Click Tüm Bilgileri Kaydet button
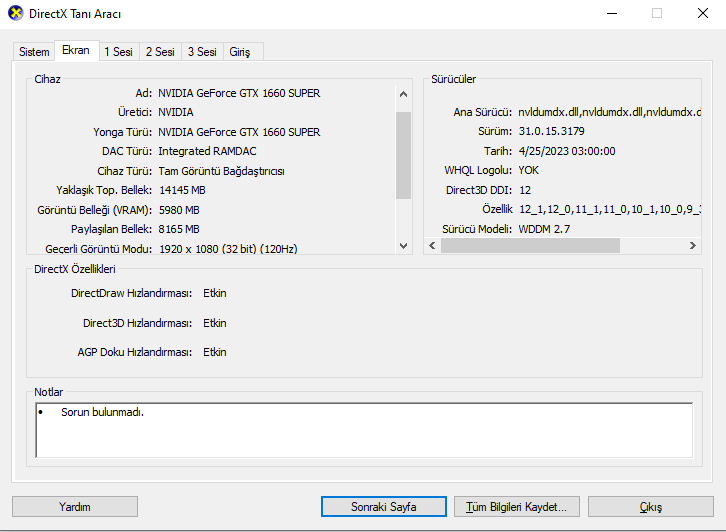726x532 pixels. coord(517,507)
